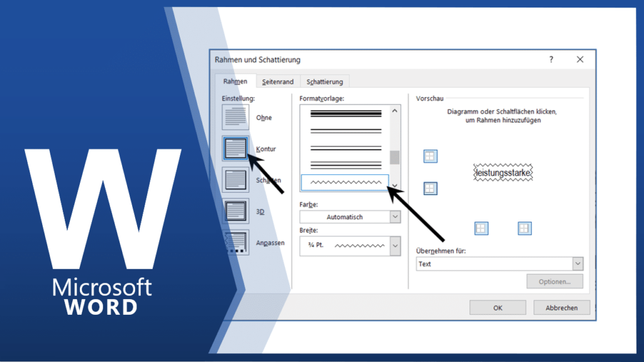This screenshot has width=644, height=362.
Task: Click the Formatvorlage scroll up arrow
Action: [395, 111]
